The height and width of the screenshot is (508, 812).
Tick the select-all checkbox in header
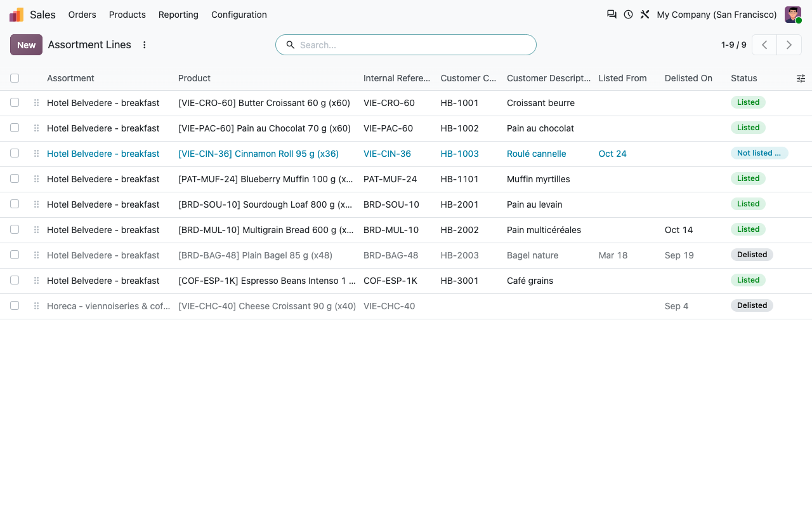click(x=15, y=78)
